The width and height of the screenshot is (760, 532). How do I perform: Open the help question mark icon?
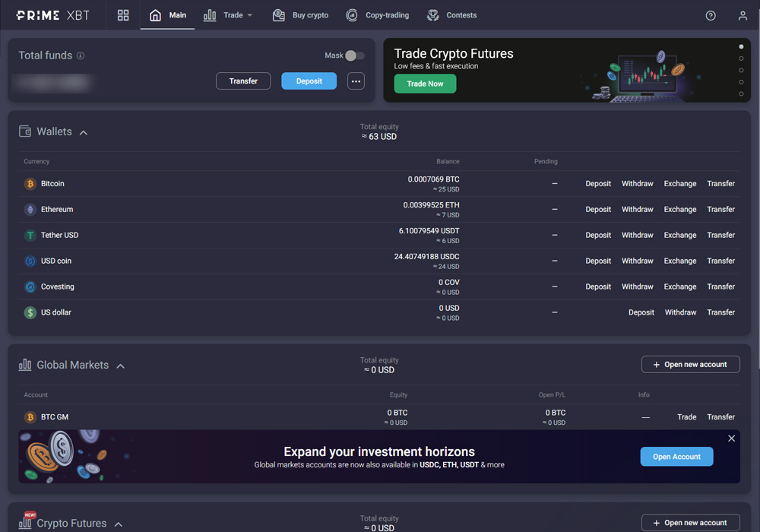click(x=711, y=15)
